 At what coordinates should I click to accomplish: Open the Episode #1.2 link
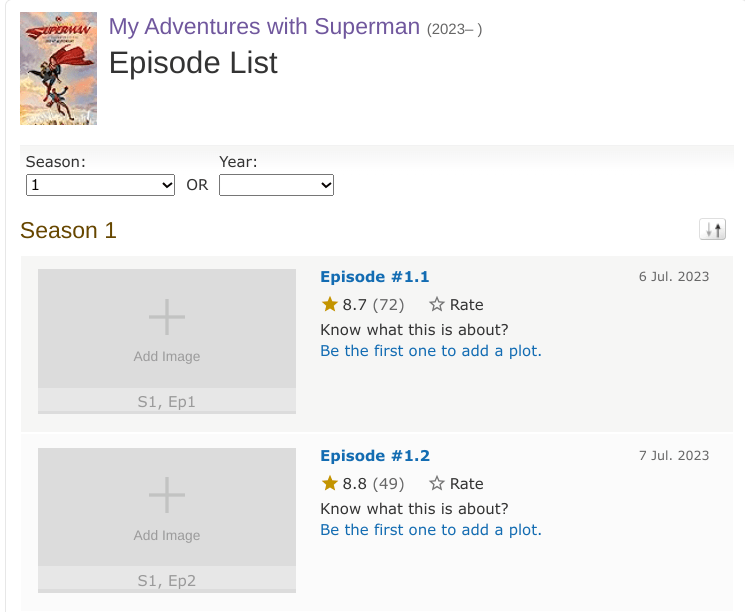[375, 456]
